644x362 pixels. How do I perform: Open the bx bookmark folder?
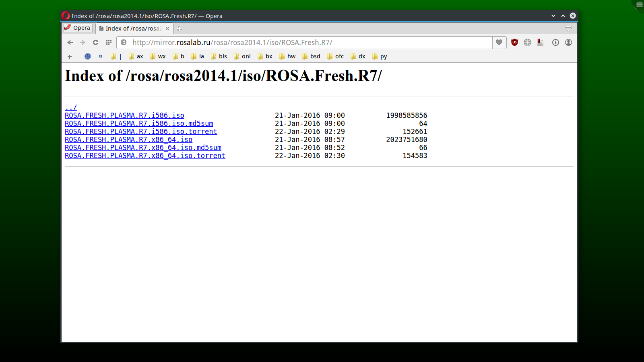(x=265, y=56)
